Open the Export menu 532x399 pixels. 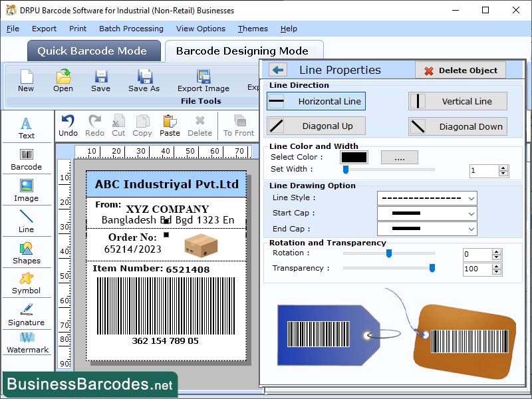44,29
